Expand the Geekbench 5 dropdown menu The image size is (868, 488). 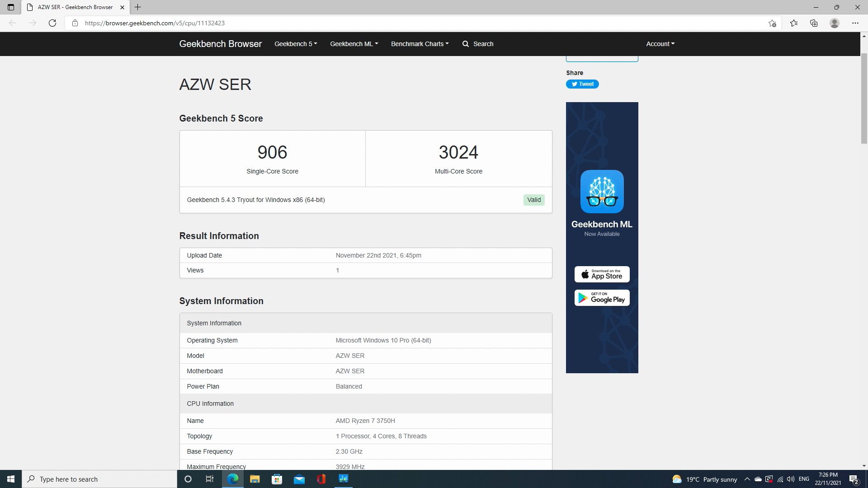click(296, 44)
